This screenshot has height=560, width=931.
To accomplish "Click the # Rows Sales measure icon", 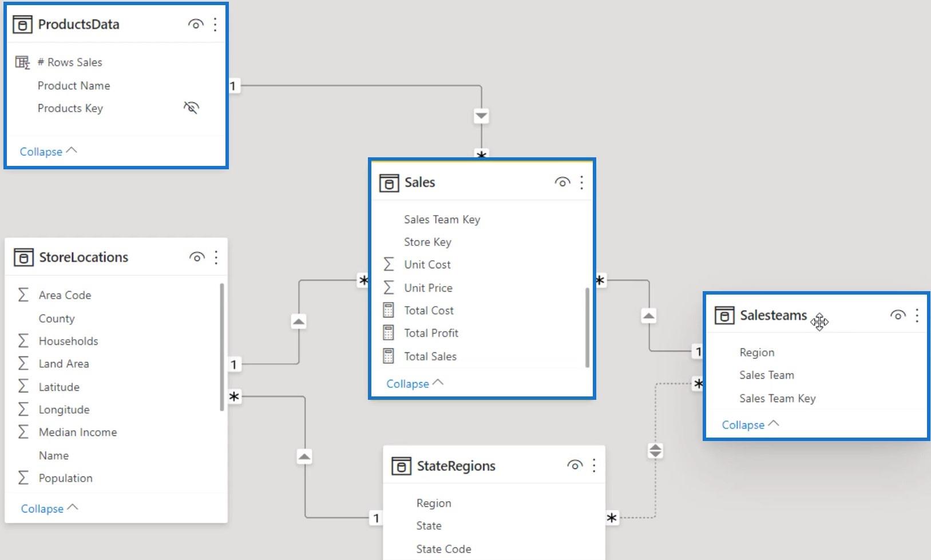I will [22, 62].
